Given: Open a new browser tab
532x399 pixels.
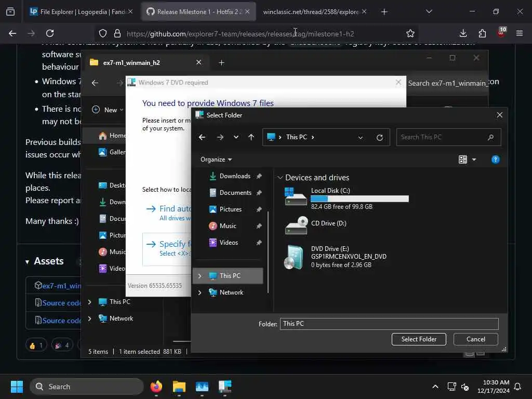Looking at the screenshot, I should pos(384,12).
